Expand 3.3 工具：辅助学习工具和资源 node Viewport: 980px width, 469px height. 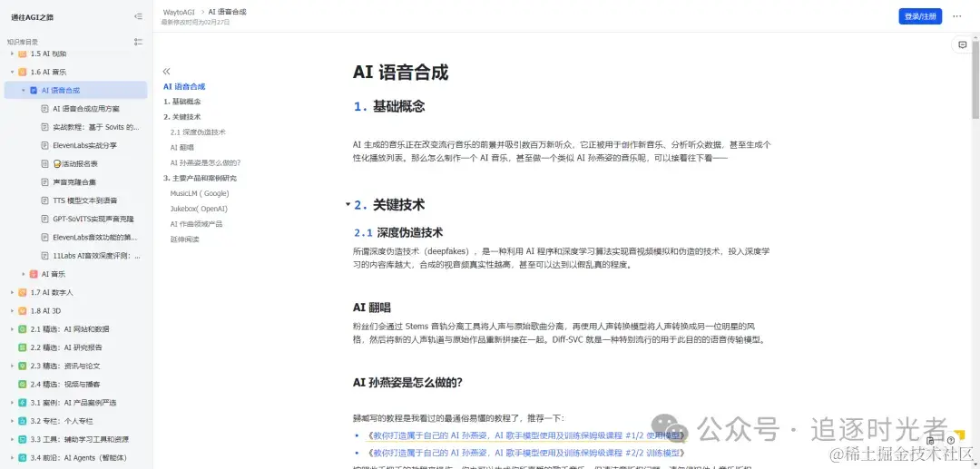tap(12, 440)
